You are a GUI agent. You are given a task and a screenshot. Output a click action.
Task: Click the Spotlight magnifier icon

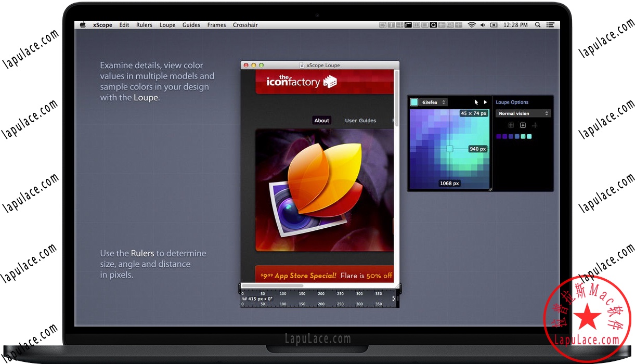538,24
